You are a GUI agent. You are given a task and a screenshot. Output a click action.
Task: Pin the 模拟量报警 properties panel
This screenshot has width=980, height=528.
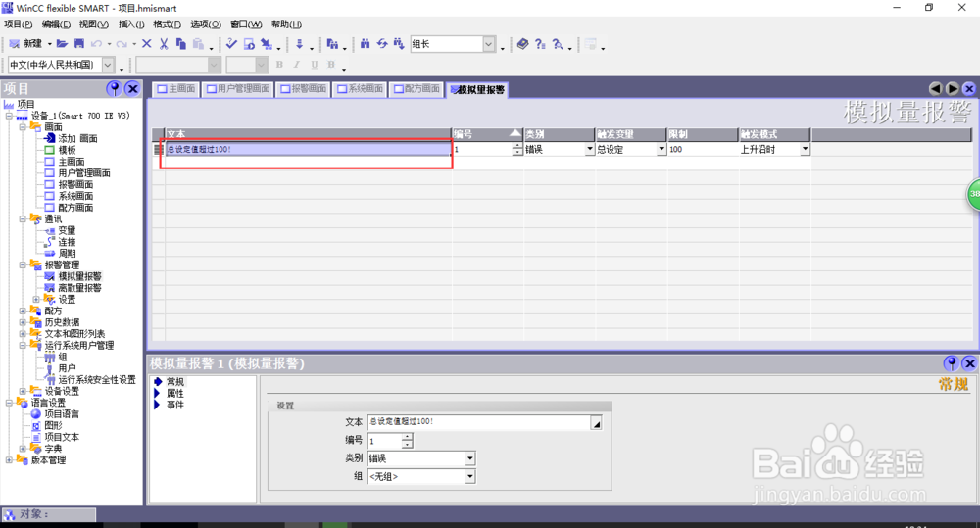tap(951, 363)
